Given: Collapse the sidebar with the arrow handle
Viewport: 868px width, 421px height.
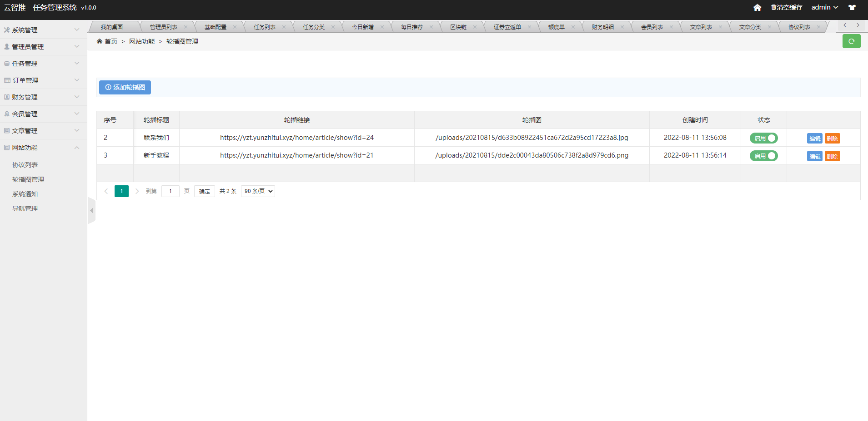Looking at the screenshot, I should click(x=92, y=211).
